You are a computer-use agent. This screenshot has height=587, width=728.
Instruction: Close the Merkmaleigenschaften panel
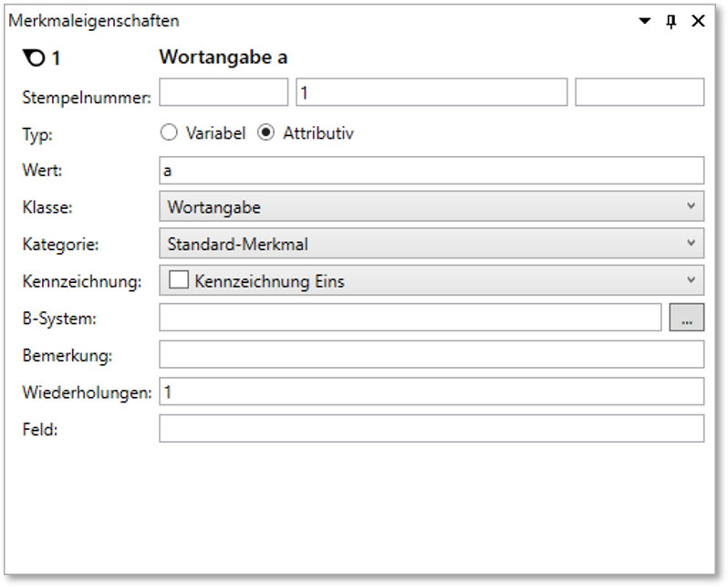click(x=698, y=21)
